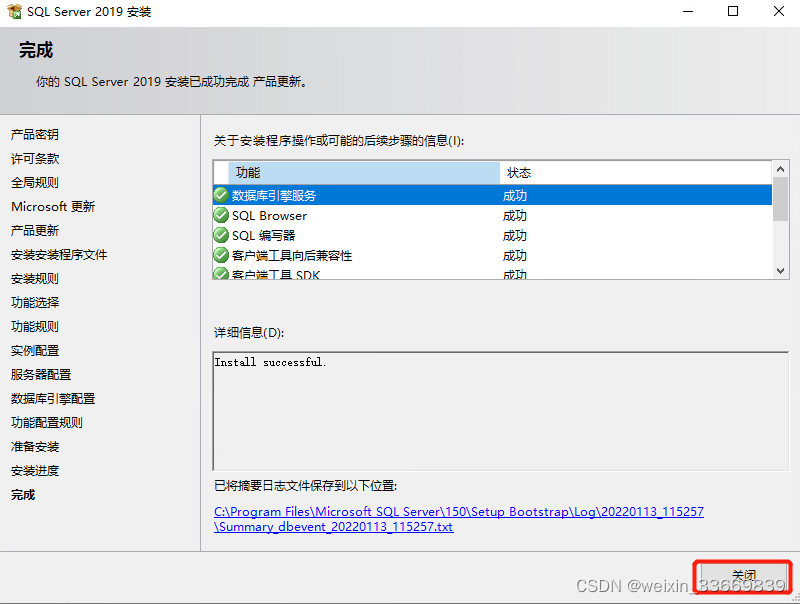The height and width of the screenshot is (604, 800).
Task: Click the bold 完成 step in sidebar
Action: (x=23, y=494)
